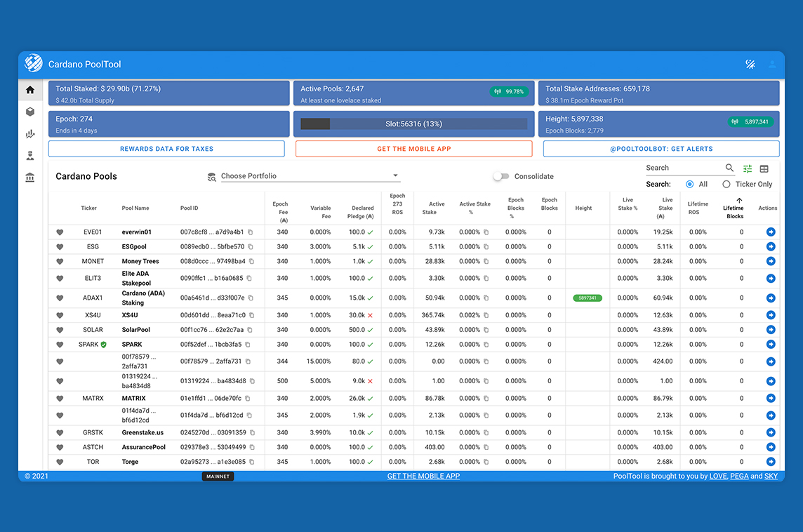Toggle the Consolidate switch

501,176
